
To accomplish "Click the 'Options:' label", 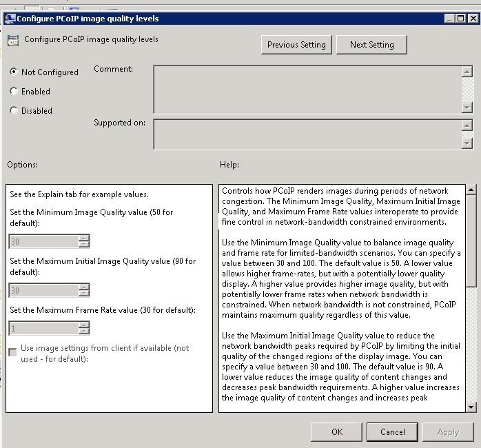I will pos(22,165).
